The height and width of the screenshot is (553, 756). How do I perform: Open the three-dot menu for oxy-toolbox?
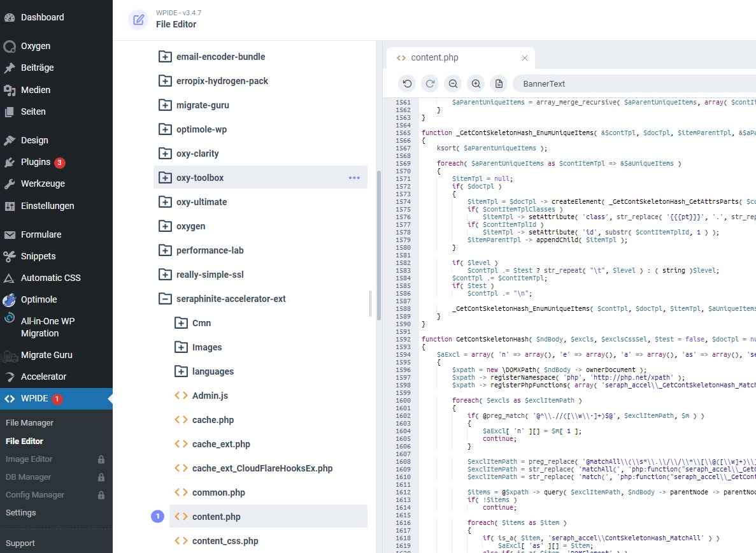pyautogui.click(x=354, y=178)
